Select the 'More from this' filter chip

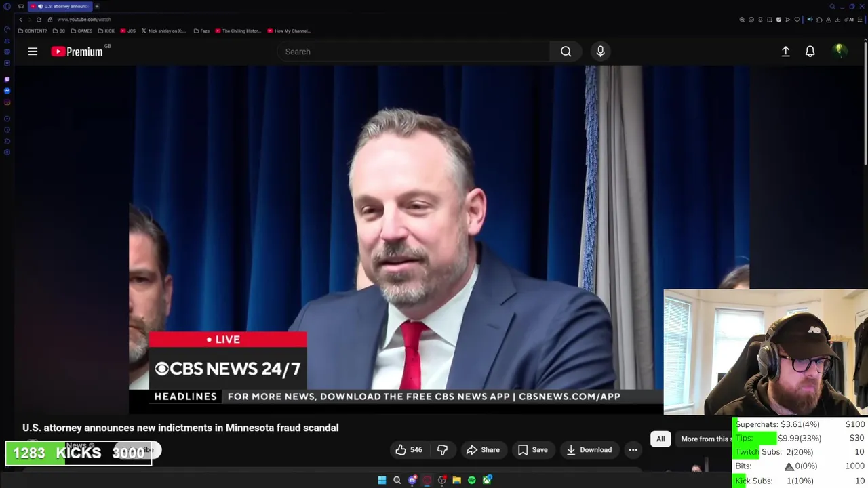tap(705, 439)
